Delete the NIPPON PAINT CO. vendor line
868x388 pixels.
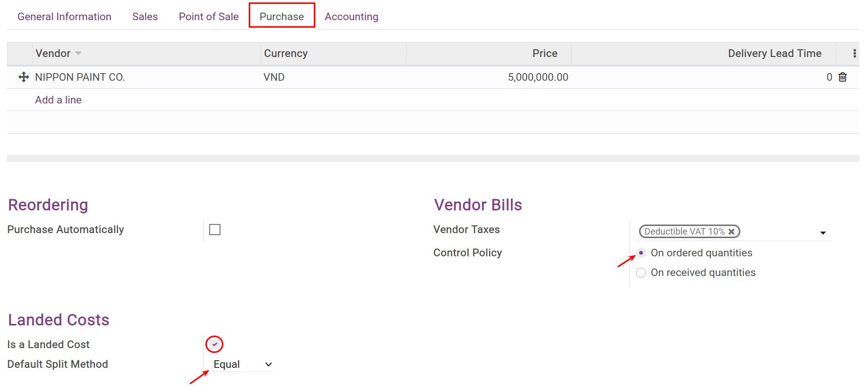[x=843, y=77]
